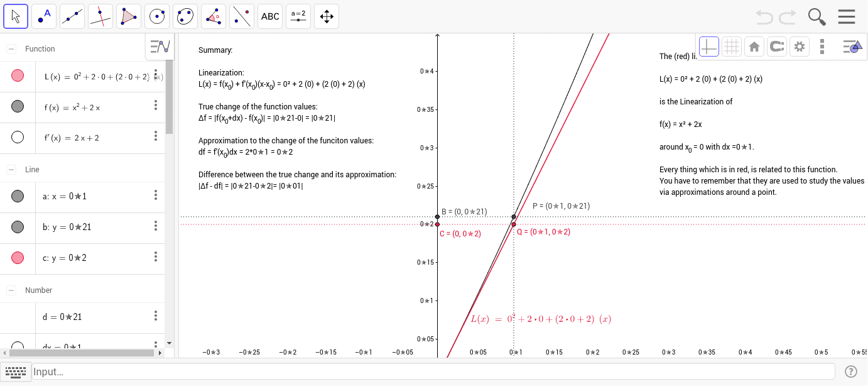Open the Graphics view perspective icon
The width and height of the screenshot is (868, 386).
pos(852,46)
